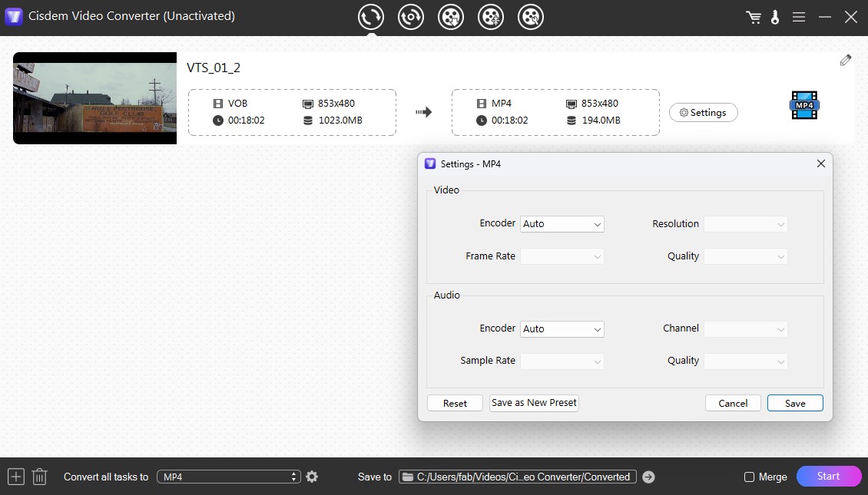Select the Convert tool in the top toolbar
The width and height of the screenshot is (868, 495).
click(x=370, y=16)
